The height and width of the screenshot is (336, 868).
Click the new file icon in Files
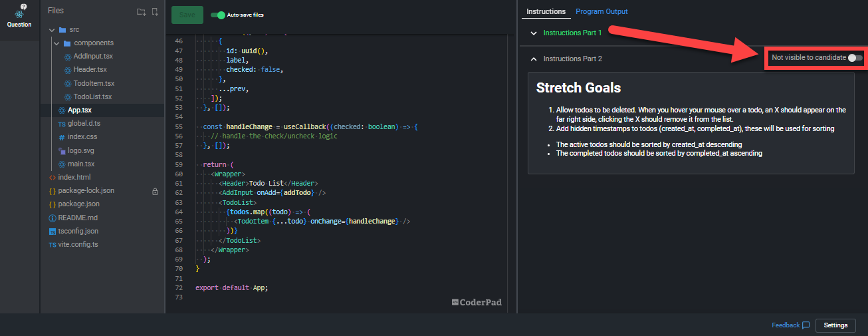[x=155, y=11]
